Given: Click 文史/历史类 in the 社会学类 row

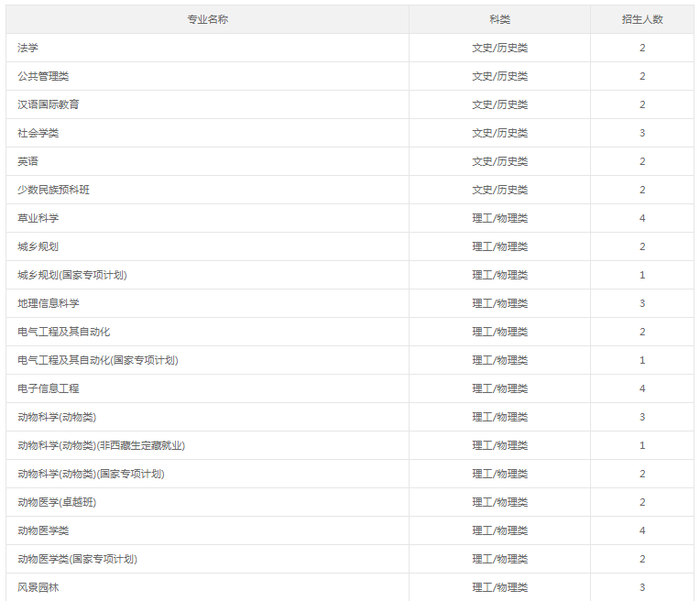Looking at the screenshot, I should click(500, 133).
